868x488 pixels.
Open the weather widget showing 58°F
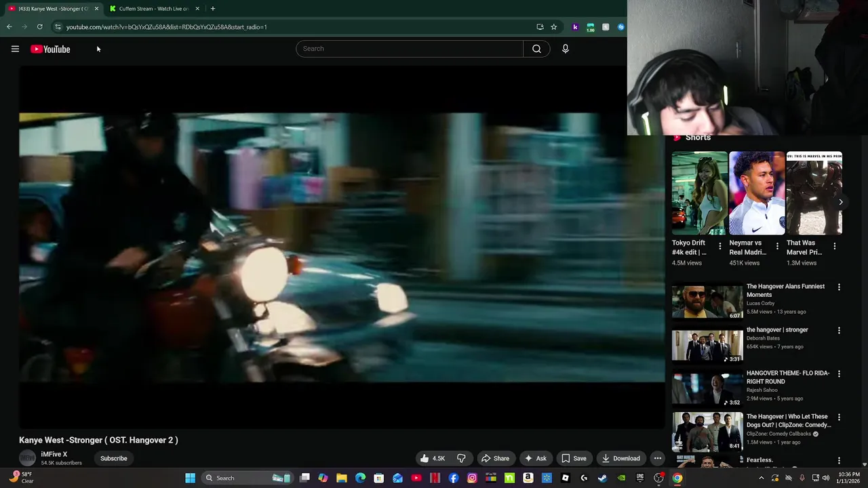point(20,478)
